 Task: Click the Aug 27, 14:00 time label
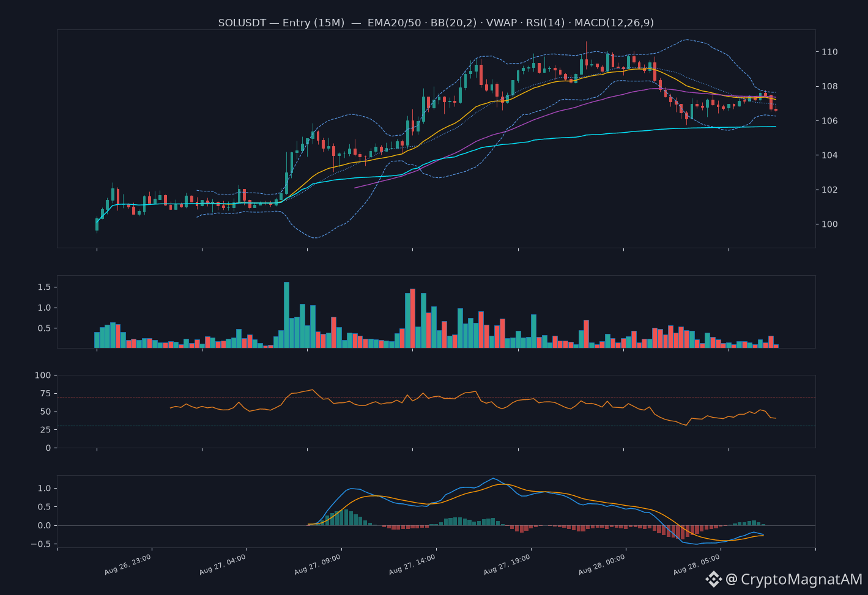(x=412, y=564)
